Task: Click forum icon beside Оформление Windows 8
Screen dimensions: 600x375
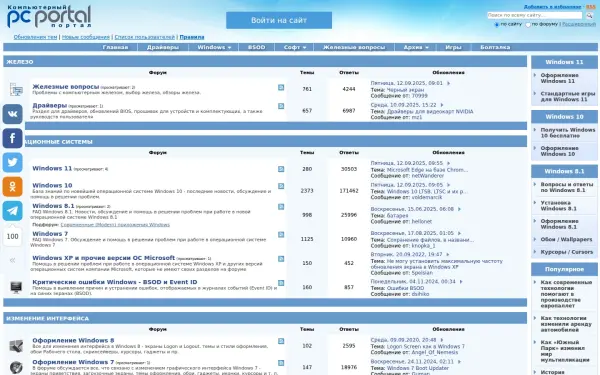Action: [16, 346]
